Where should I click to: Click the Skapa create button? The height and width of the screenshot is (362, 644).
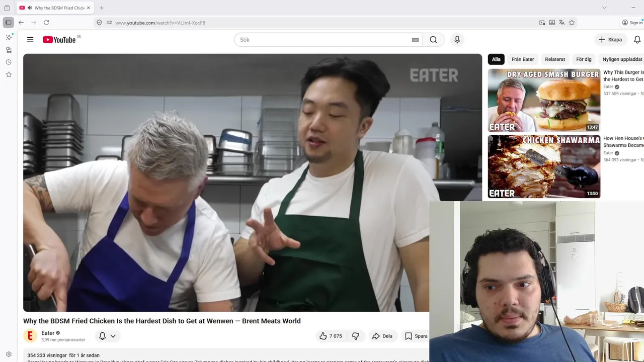point(610,40)
